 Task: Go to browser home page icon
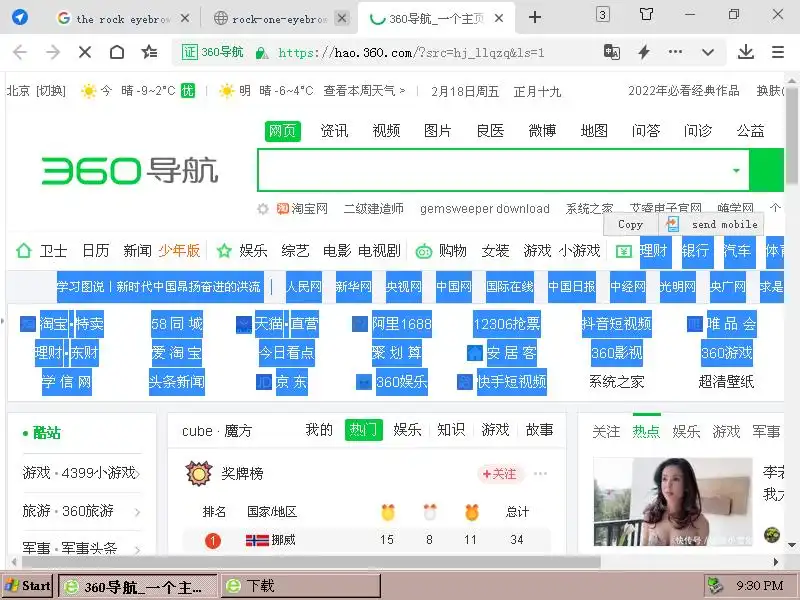117,52
